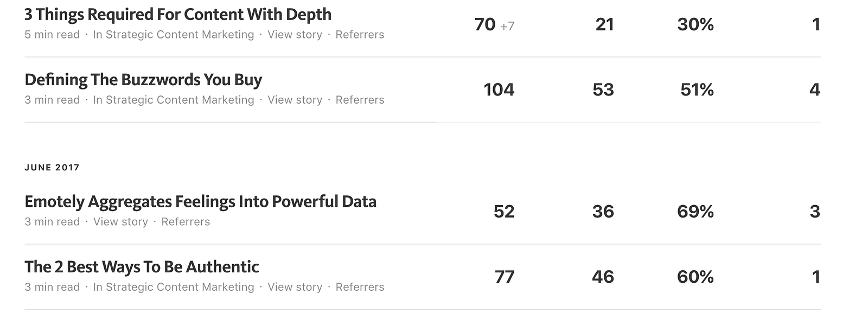Click Referrers under 'Defining The Buzzwords You Buy'
This screenshot has height=325, width=868.
pos(360,100)
